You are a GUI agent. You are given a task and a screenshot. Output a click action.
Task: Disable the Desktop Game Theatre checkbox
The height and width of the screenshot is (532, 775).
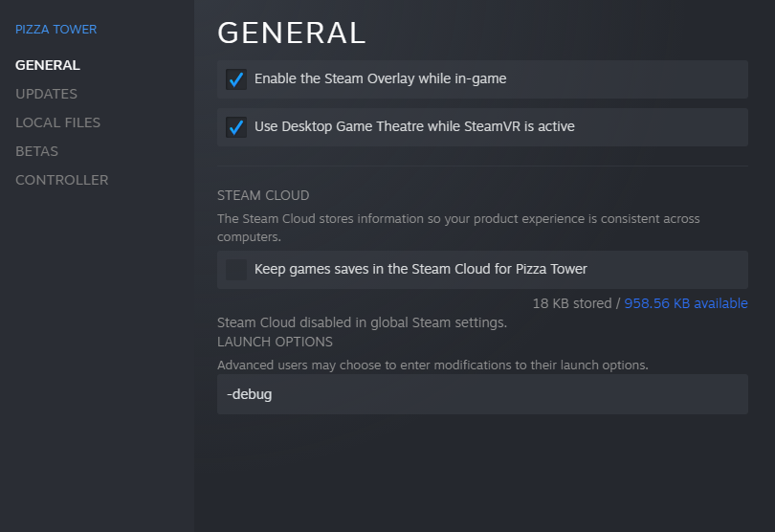[x=236, y=127]
